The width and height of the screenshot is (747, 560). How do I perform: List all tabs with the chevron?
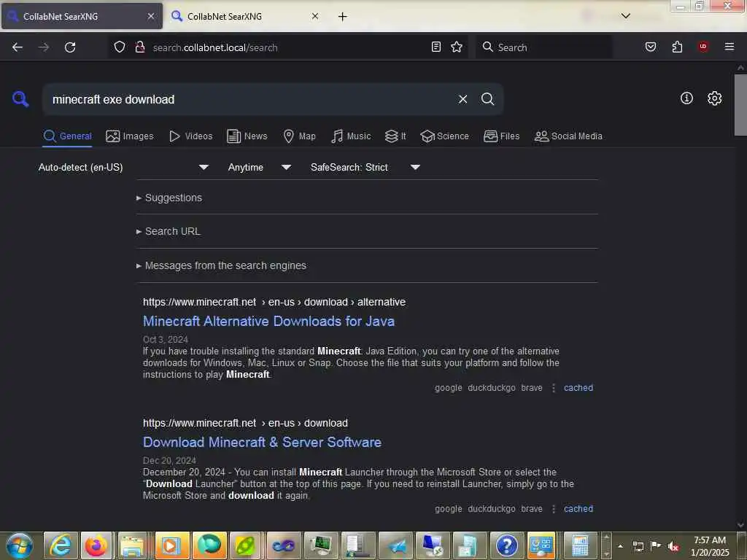click(626, 16)
